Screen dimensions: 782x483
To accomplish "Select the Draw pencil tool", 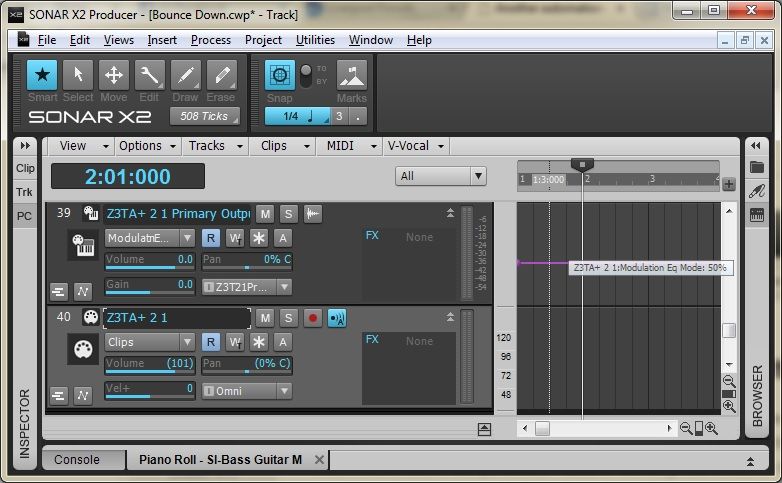I will point(185,75).
